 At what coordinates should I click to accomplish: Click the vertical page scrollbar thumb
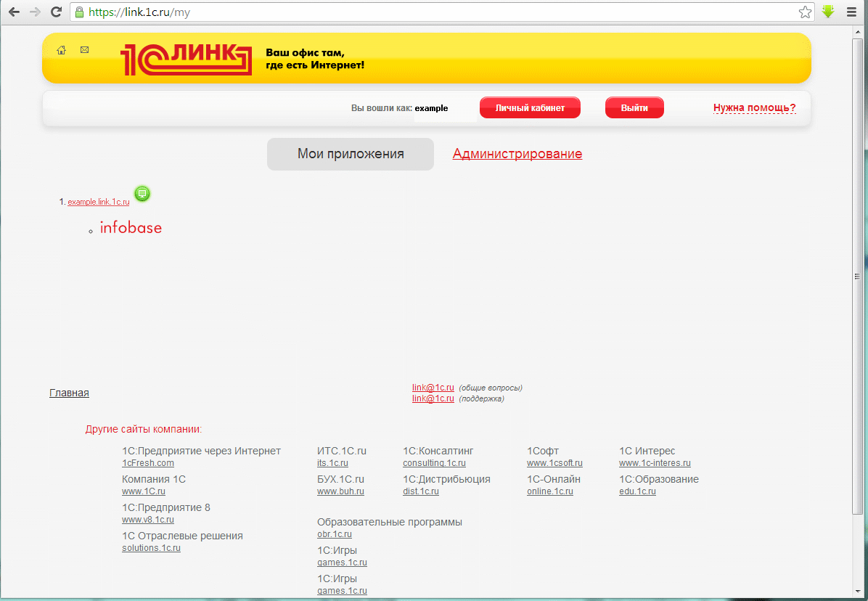857,276
